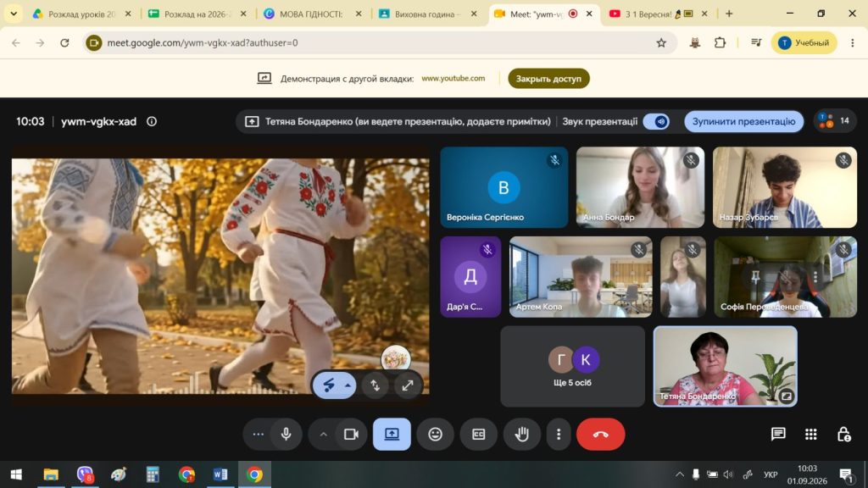Open more options three-dot menu
Screen dimensions: 868x488
(x=559, y=435)
